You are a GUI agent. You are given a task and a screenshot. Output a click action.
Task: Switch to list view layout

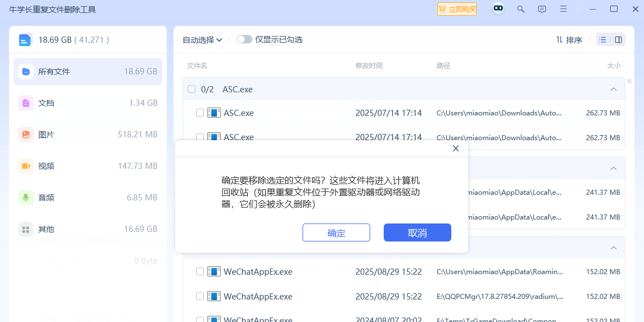(603, 40)
